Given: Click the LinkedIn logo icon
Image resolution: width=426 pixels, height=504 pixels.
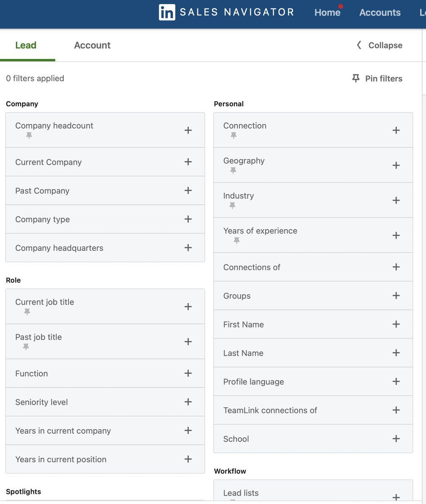Looking at the screenshot, I should tap(167, 12).
